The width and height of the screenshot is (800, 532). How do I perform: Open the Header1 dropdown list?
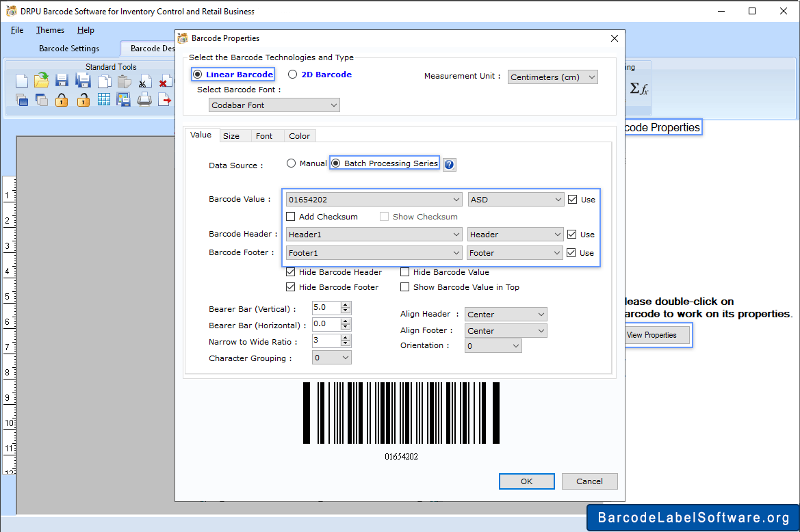[374, 235]
